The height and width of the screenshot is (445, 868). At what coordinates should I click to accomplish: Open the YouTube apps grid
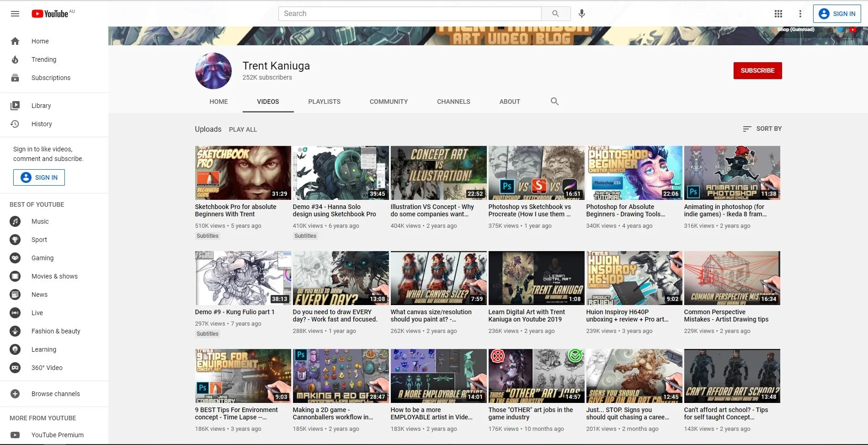pos(778,14)
